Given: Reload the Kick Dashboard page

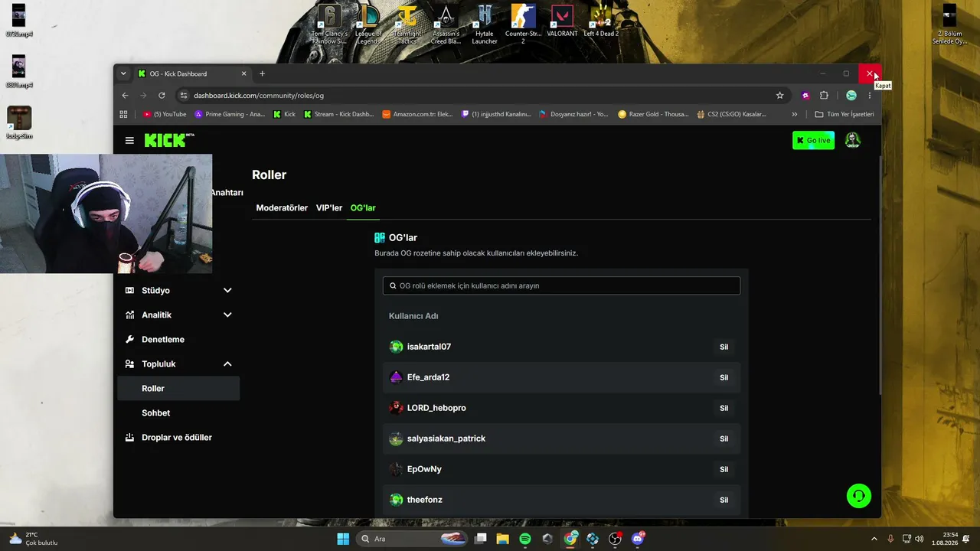Looking at the screenshot, I should click(162, 95).
